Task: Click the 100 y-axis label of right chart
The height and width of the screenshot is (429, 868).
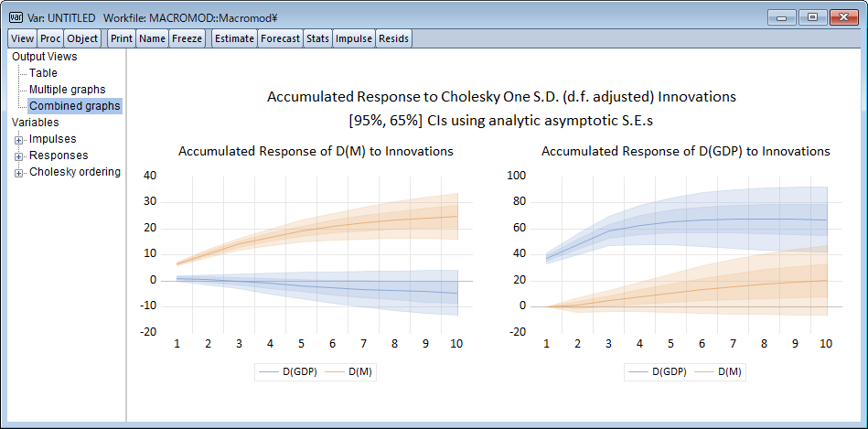Action: 517,176
